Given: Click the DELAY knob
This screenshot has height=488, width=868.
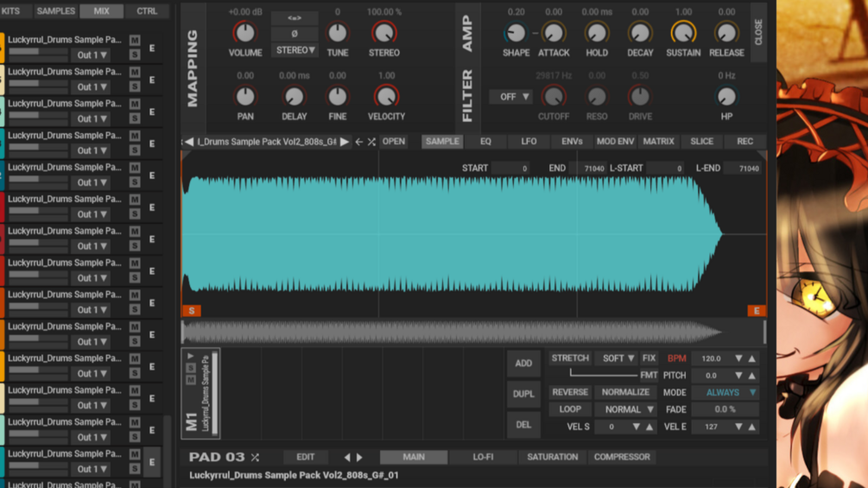Looking at the screenshot, I should [x=294, y=97].
